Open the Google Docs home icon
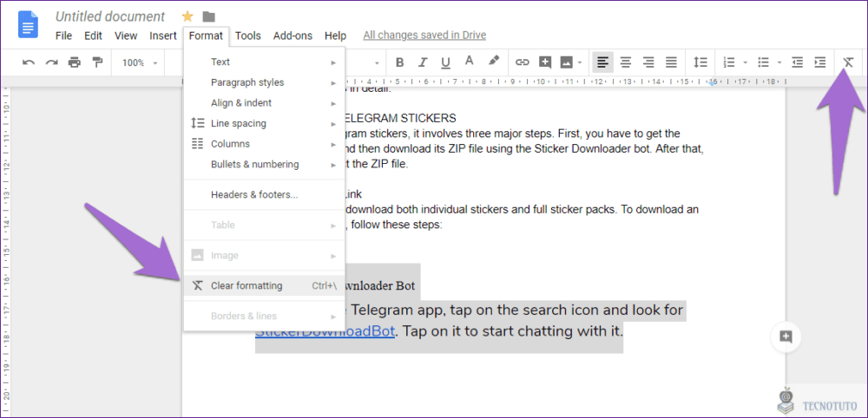Image resolution: width=868 pixels, height=418 pixels. pos(29,25)
